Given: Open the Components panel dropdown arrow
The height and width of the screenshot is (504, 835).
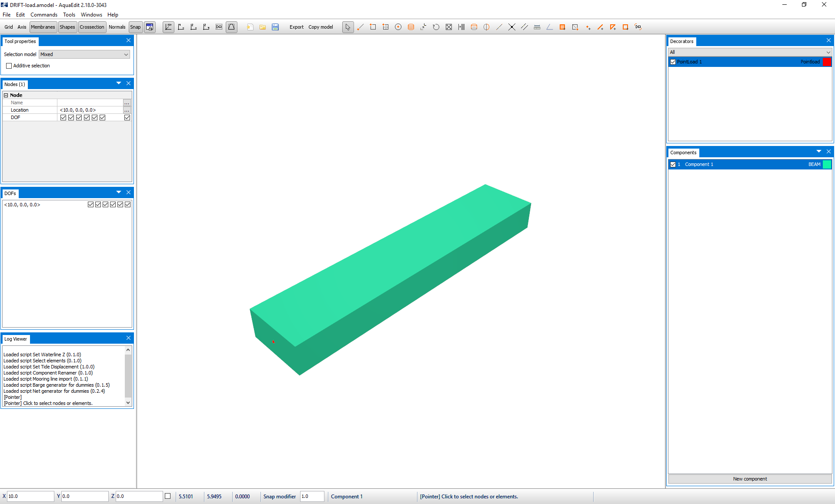Looking at the screenshot, I should click(819, 151).
